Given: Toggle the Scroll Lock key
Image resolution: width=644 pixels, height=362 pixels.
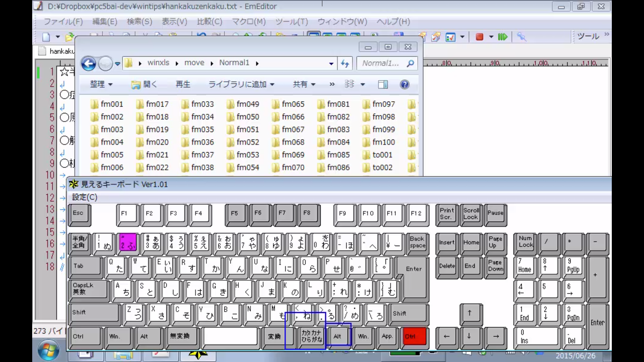Looking at the screenshot, I should tap(471, 214).
